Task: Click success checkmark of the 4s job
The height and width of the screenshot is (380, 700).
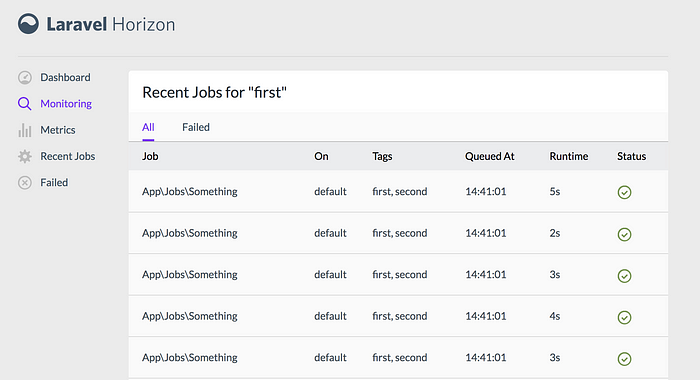Action: click(x=624, y=317)
